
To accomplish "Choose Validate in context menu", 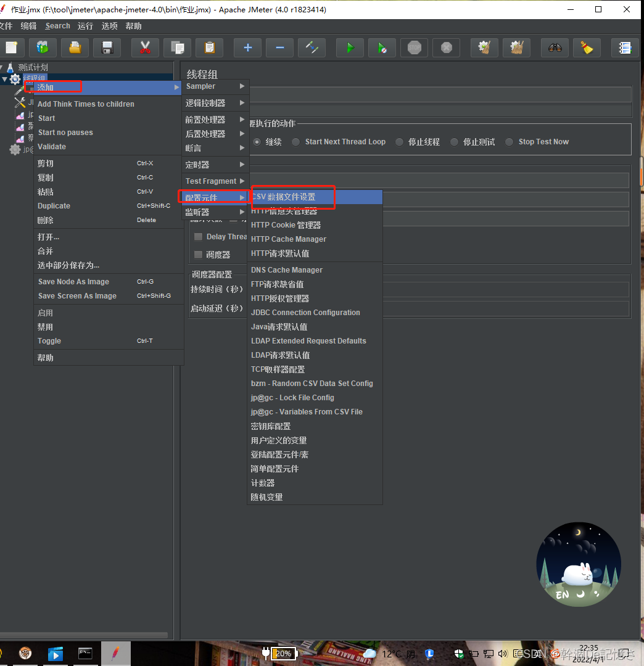I will pos(107,147).
